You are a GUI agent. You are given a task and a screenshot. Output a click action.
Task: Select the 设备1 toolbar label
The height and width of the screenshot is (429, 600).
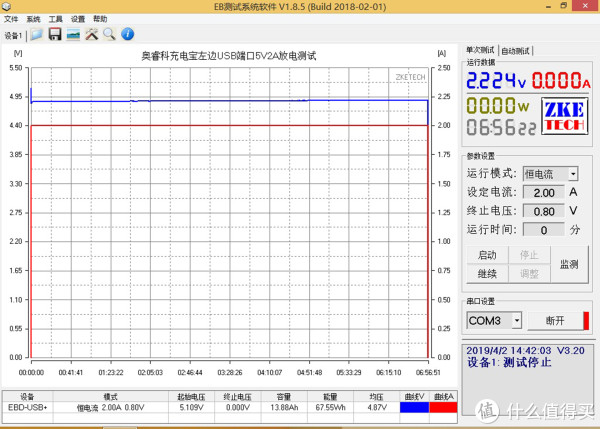click(13, 36)
